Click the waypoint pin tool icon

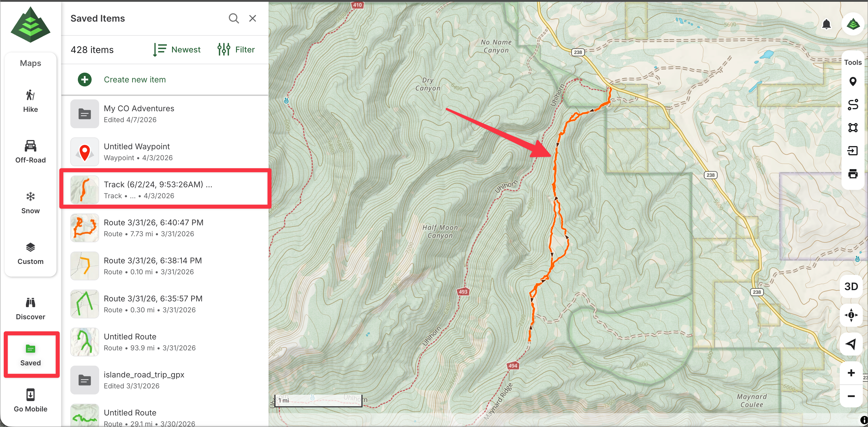coord(852,82)
